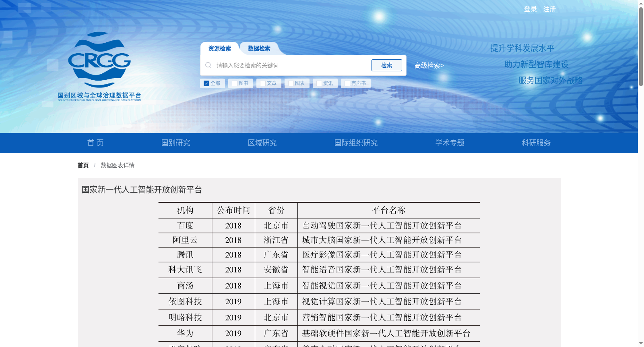Click the 登录 login link
Screen dimensions: 644x347
[x=530, y=9]
